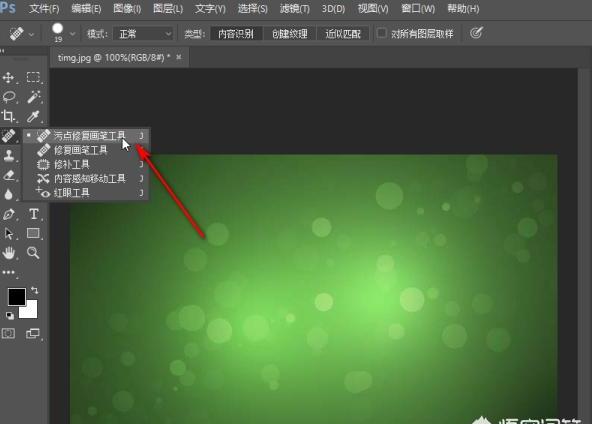Choose 修复画笔工具 from flyout
The height and width of the screenshot is (424, 592).
pos(86,150)
